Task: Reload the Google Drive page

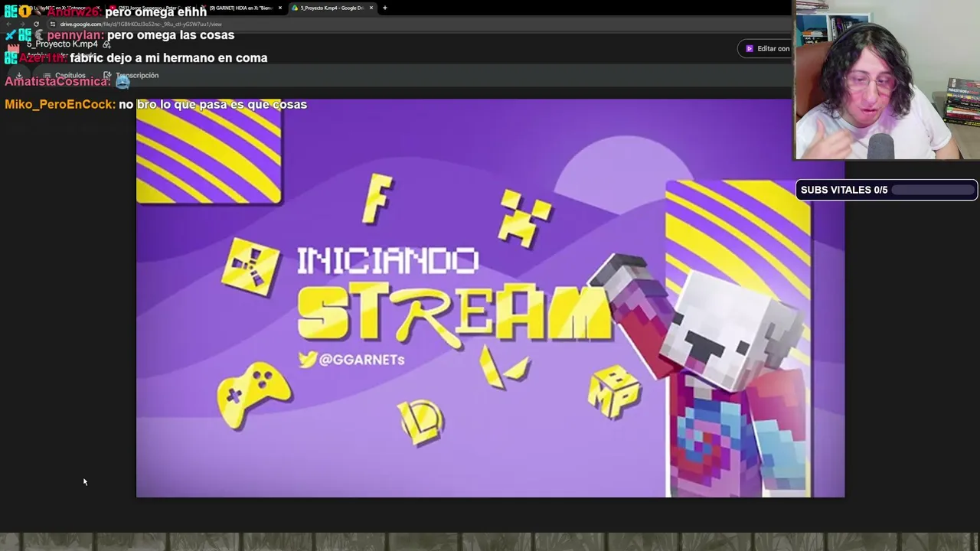Action: pyautogui.click(x=36, y=24)
